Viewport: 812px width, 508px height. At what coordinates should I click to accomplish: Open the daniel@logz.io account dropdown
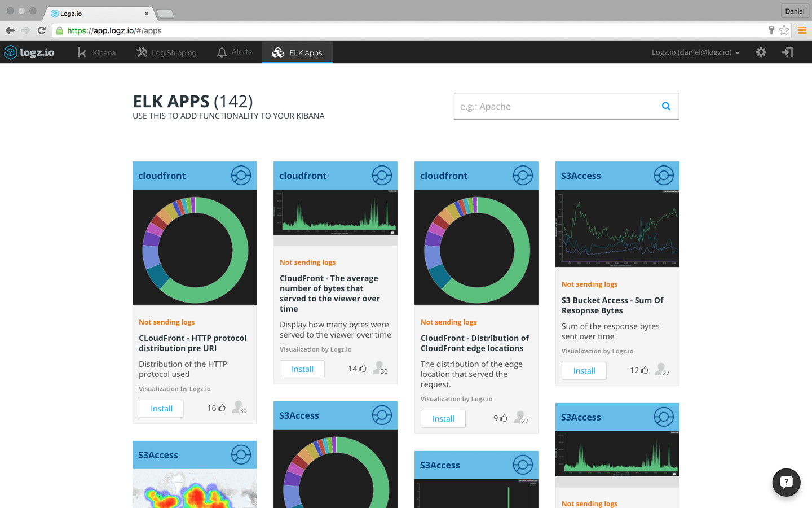[695, 52]
